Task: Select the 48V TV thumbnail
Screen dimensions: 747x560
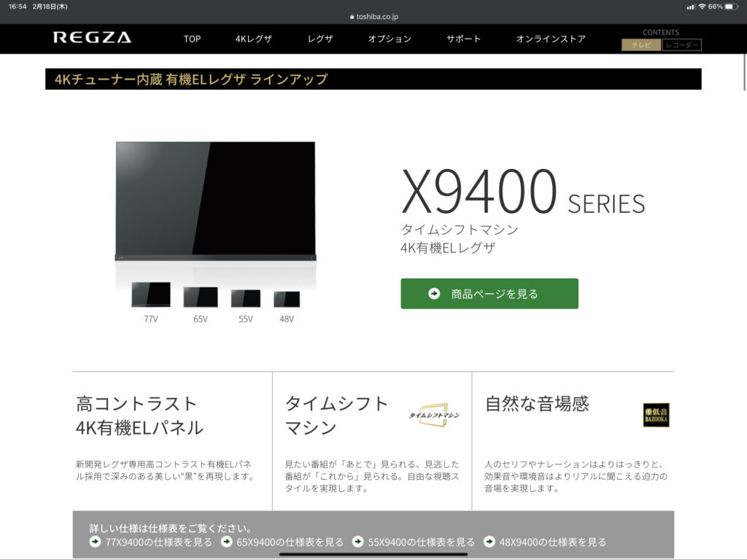Action: coord(287,300)
